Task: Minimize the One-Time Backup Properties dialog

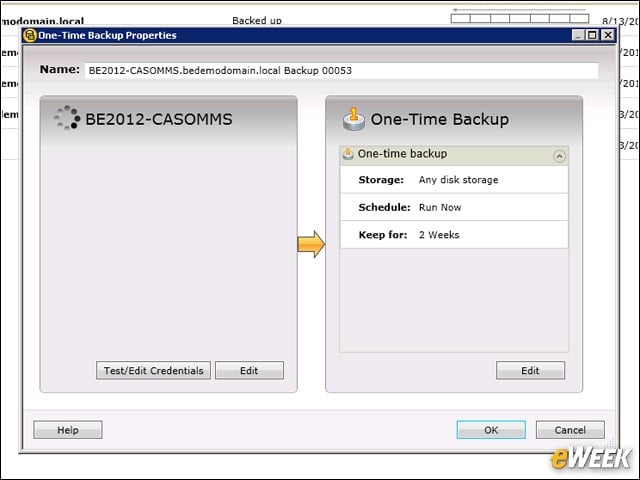Action: click(x=578, y=35)
